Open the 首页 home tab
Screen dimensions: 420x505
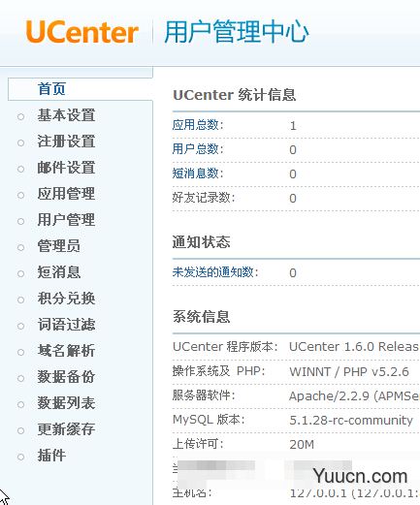51,89
